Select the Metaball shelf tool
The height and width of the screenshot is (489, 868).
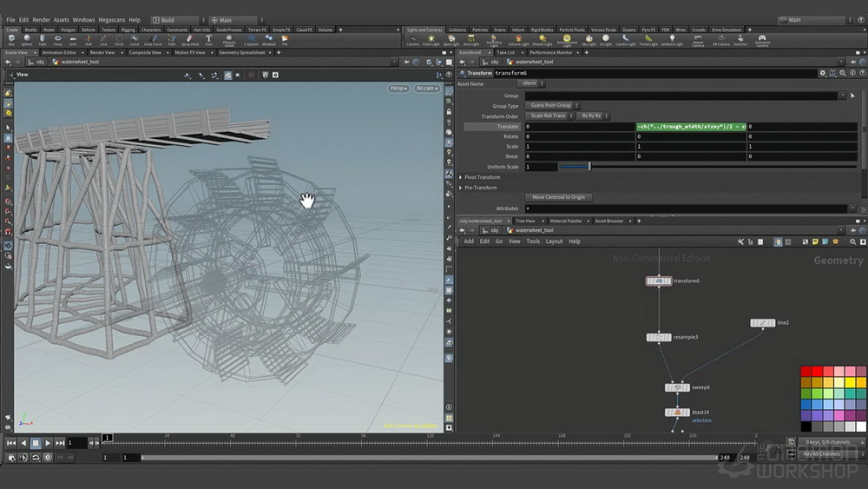(x=268, y=40)
